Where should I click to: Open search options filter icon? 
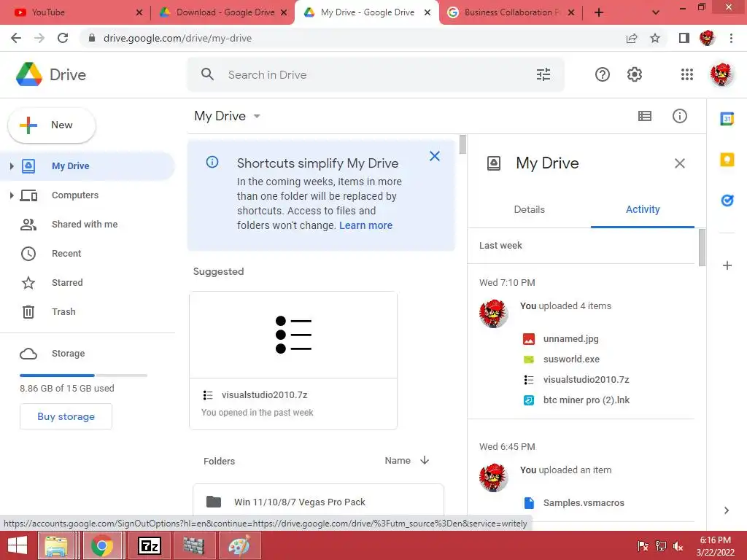point(543,74)
